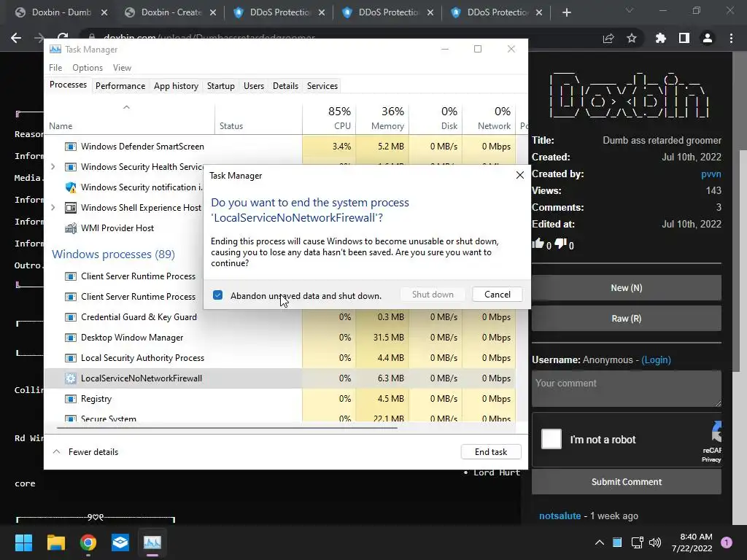Switch to the Details tab
Screen dimensions: 747x560
tap(285, 86)
